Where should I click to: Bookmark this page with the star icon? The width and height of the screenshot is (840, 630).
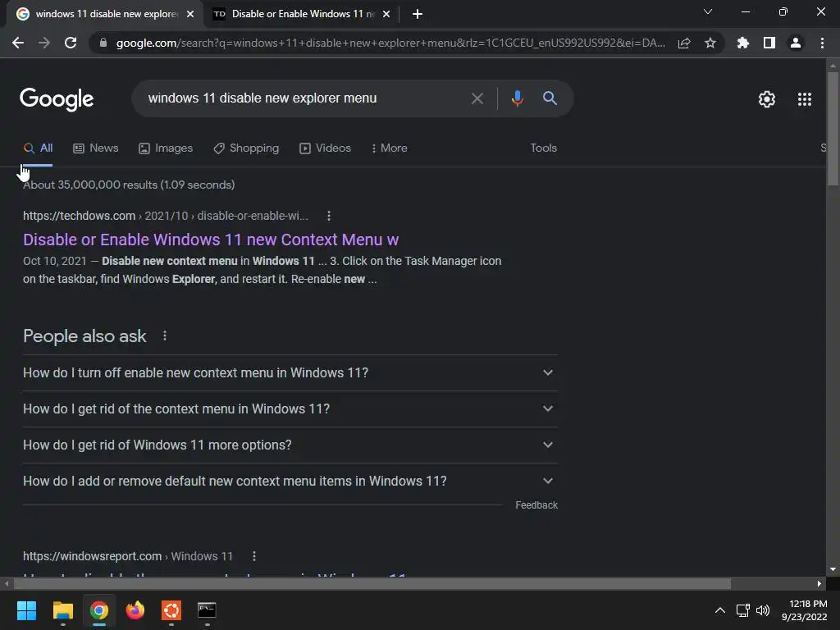click(710, 43)
